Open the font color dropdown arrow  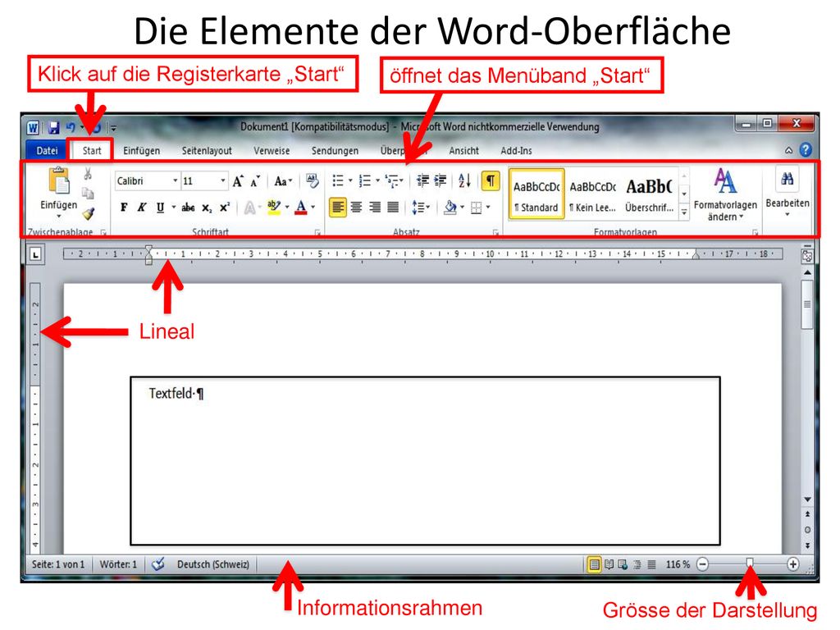pyautogui.click(x=313, y=208)
